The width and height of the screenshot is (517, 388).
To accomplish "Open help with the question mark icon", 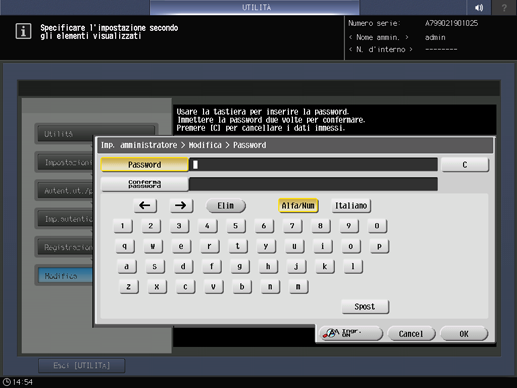I will coord(504,7).
